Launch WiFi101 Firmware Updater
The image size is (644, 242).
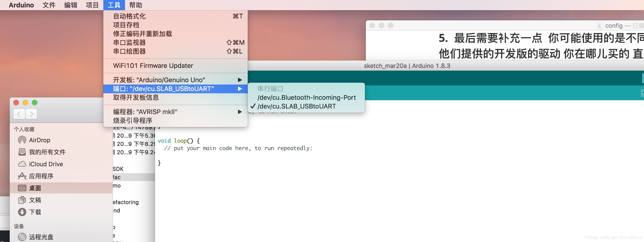[x=175, y=66]
